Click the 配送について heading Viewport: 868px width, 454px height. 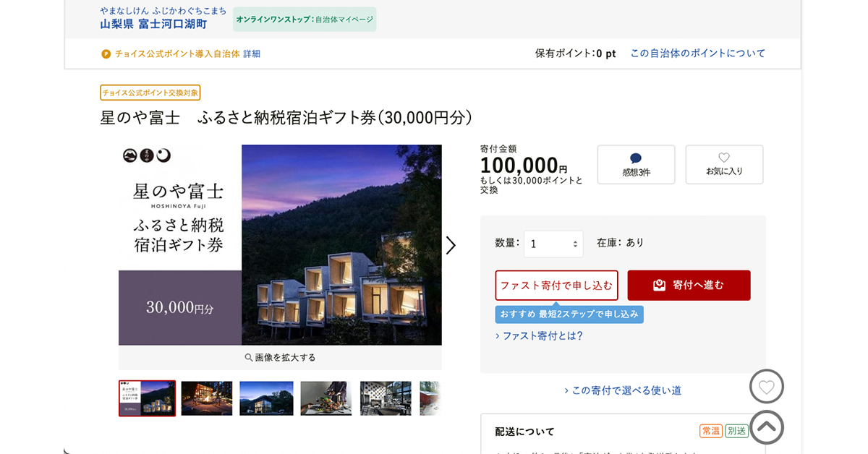click(x=524, y=432)
